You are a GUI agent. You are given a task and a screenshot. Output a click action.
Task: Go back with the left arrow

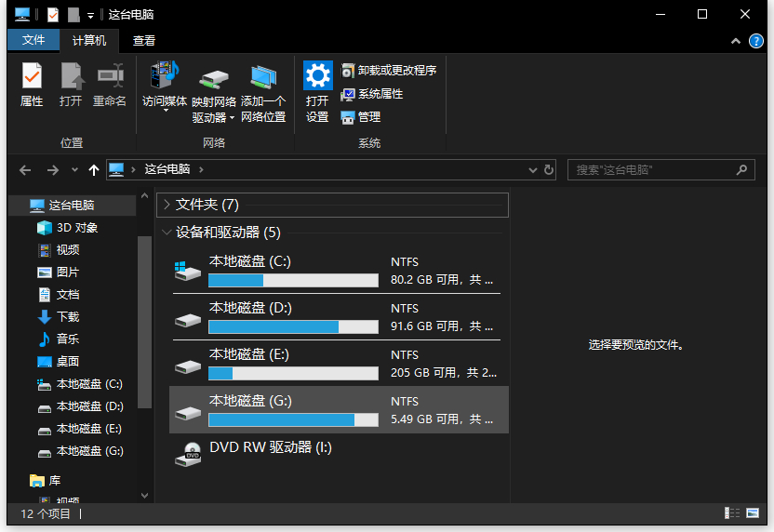coord(25,170)
